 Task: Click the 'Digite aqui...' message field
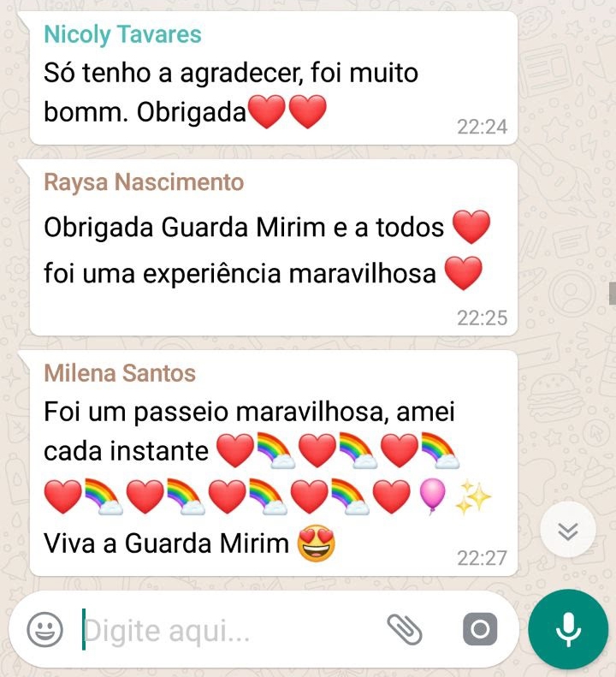pos(228,630)
